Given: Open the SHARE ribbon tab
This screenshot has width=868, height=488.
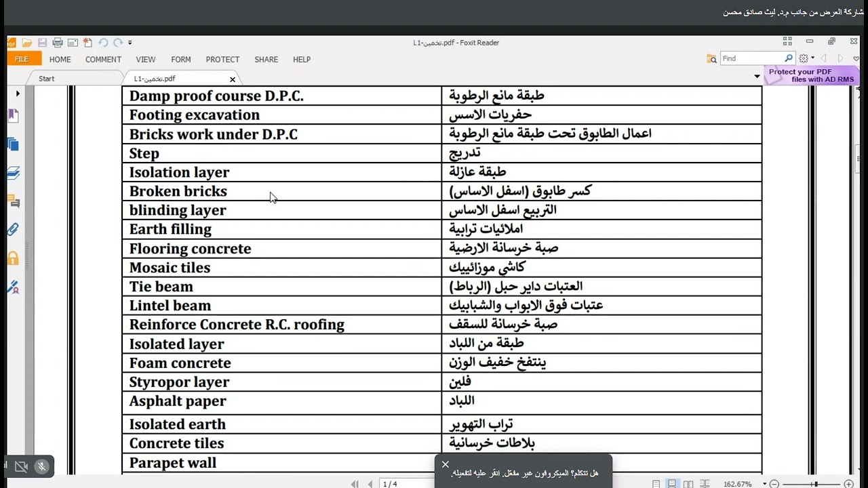Looking at the screenshot, I should [266, 60].
